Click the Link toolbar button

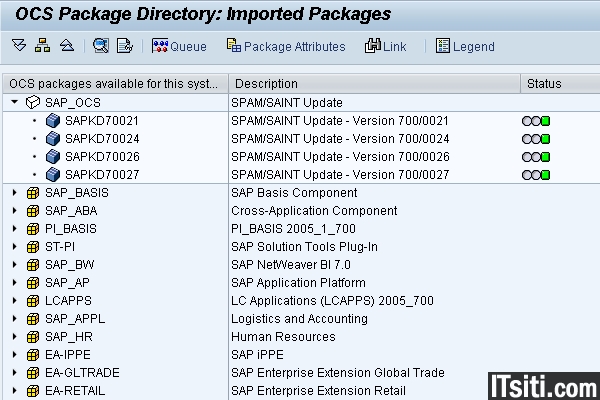(x=386, y=46)
